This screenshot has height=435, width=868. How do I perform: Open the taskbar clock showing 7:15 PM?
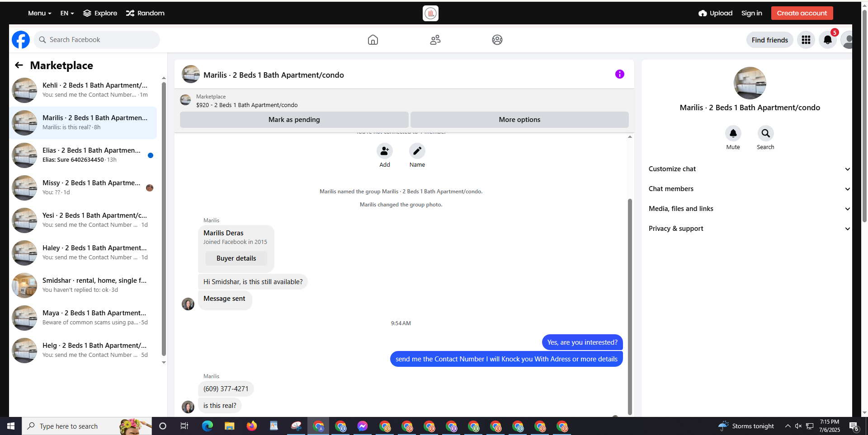tap(830, 426)
